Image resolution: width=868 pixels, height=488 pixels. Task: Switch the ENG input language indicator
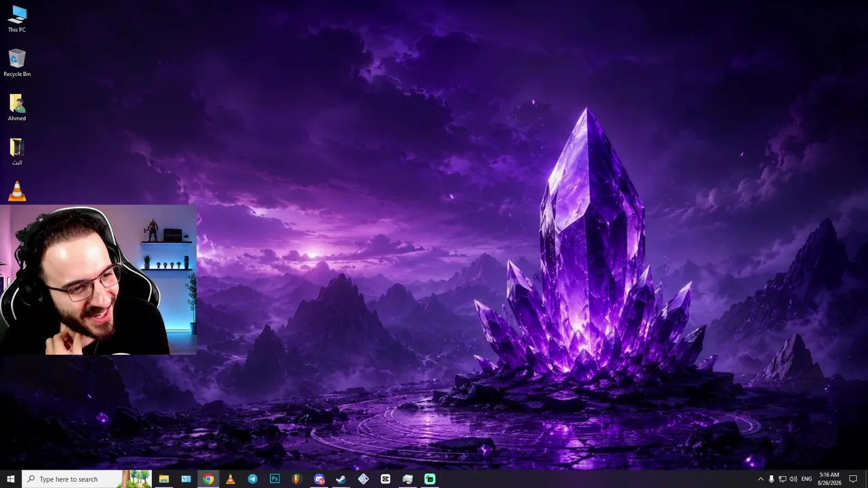[806, 479]
